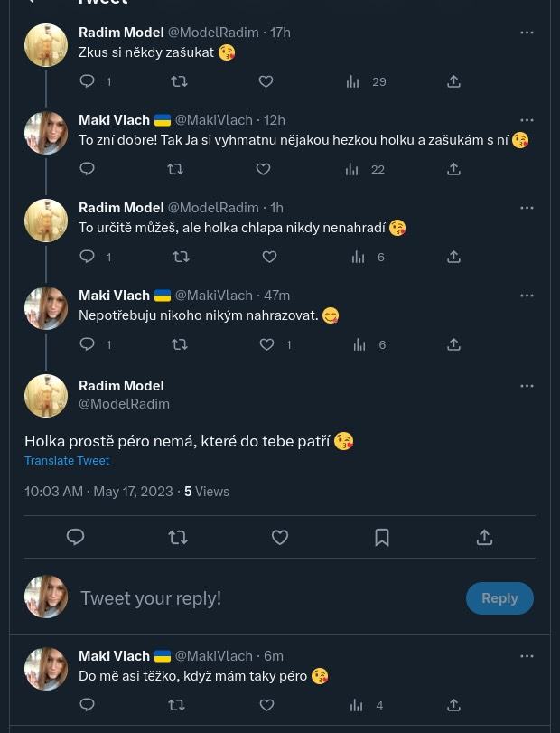Like the main tweet posted at 10:03 AM

(280, 538)
